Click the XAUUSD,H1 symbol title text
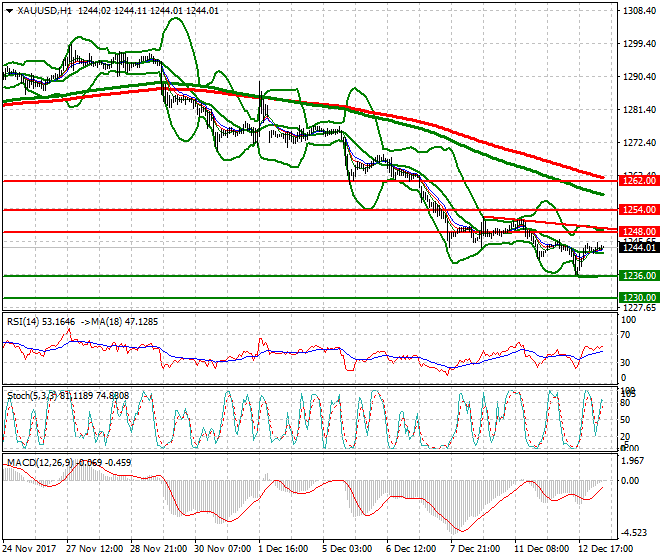This screenshot has height=560, width=660. (45, 11)
